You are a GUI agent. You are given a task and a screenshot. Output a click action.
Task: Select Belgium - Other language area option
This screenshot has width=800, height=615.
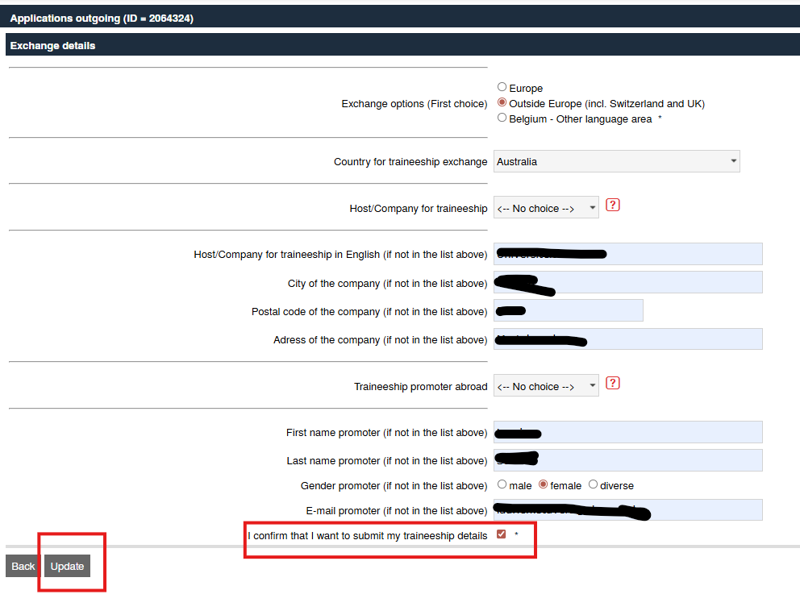coord(502,118)
